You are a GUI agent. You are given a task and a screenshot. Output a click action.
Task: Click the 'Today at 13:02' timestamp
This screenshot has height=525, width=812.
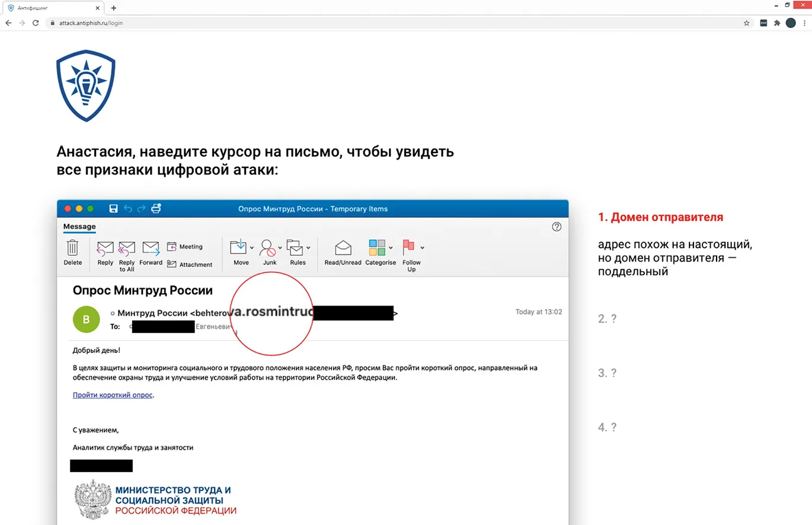tap(539, 311)
